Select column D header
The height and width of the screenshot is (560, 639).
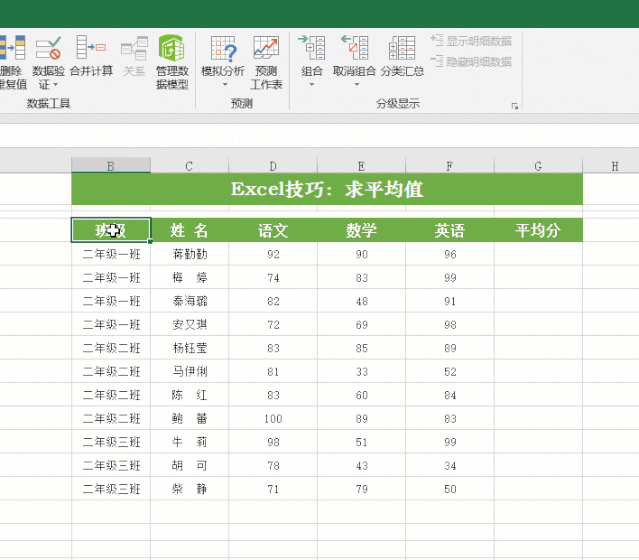(273, 166)
